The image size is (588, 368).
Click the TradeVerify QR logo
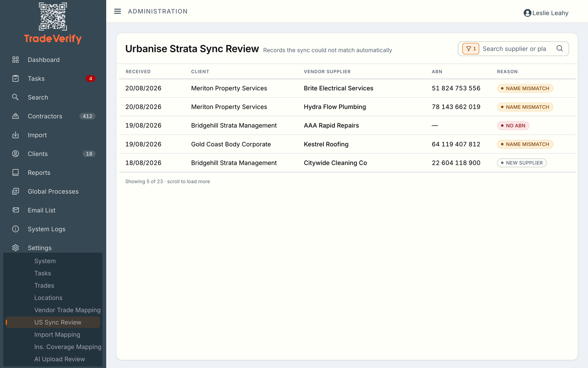tap(53, 17)
